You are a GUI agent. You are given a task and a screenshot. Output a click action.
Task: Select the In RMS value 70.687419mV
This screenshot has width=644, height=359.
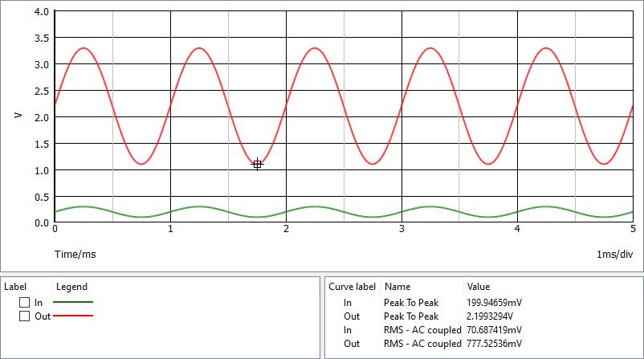click(x=494, y=330)
